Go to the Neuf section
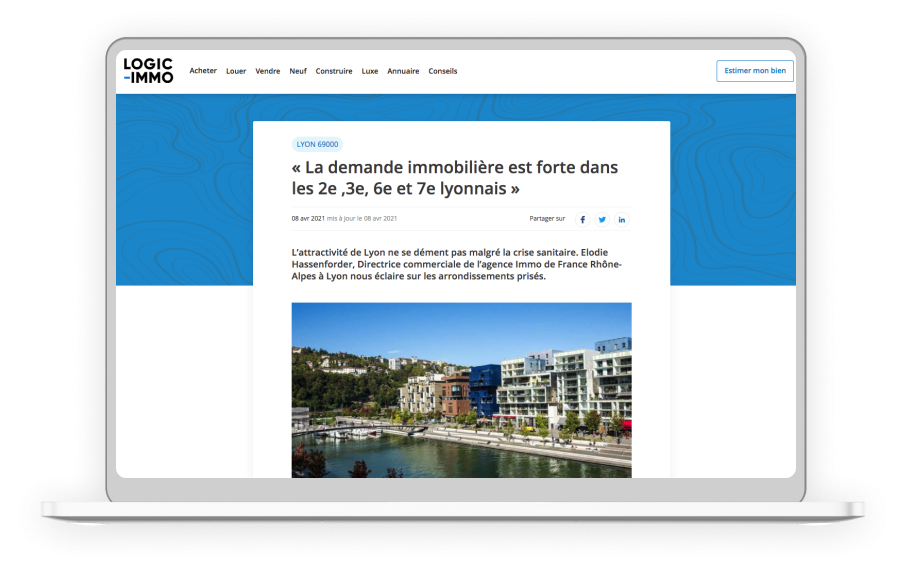906x570 pixels. [298, 71]
